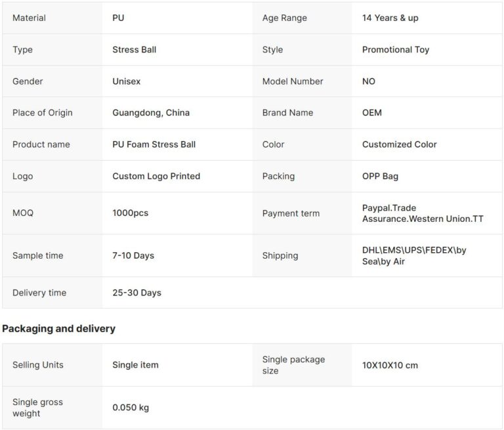Click the "Model Number" label cell
This screenshot has height=430, width=504.
pyautogui.click(x=293, y=81)
